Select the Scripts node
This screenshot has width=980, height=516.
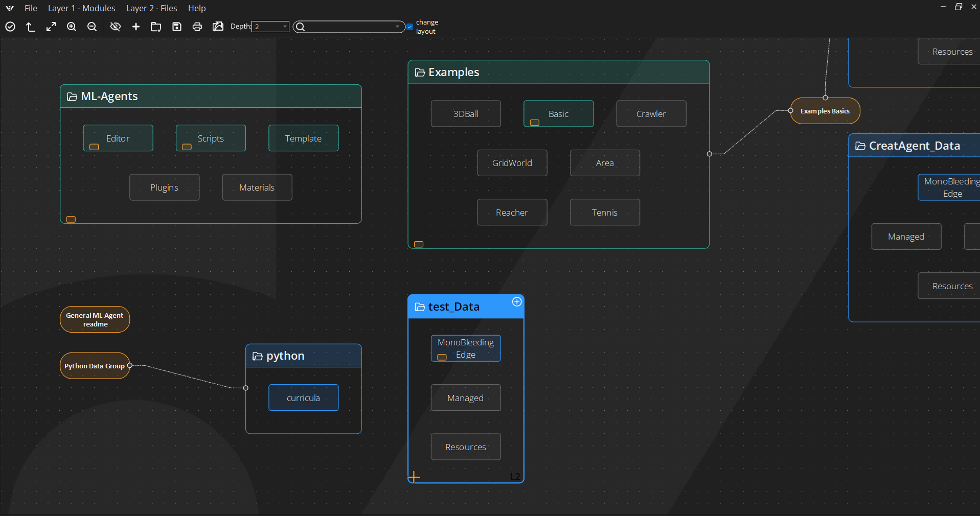coord(211,138)
